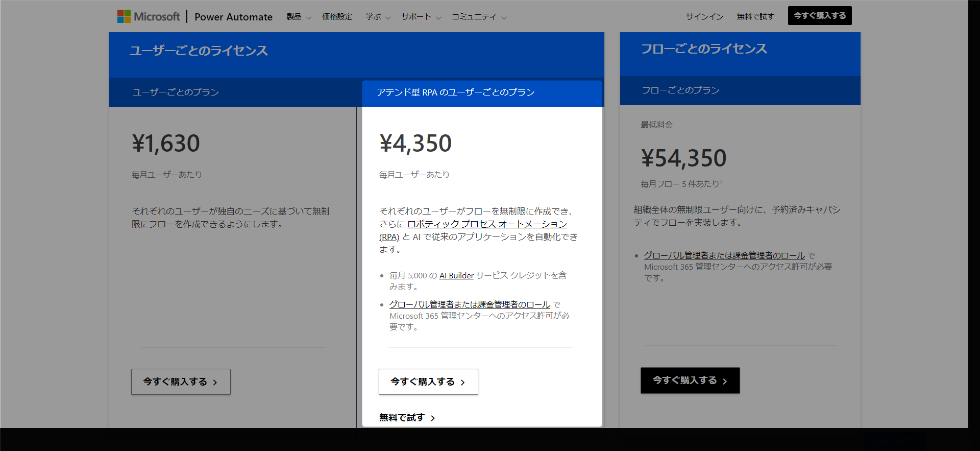Click the ¥54,350 price text
The image size is (980, 451).
683,158
